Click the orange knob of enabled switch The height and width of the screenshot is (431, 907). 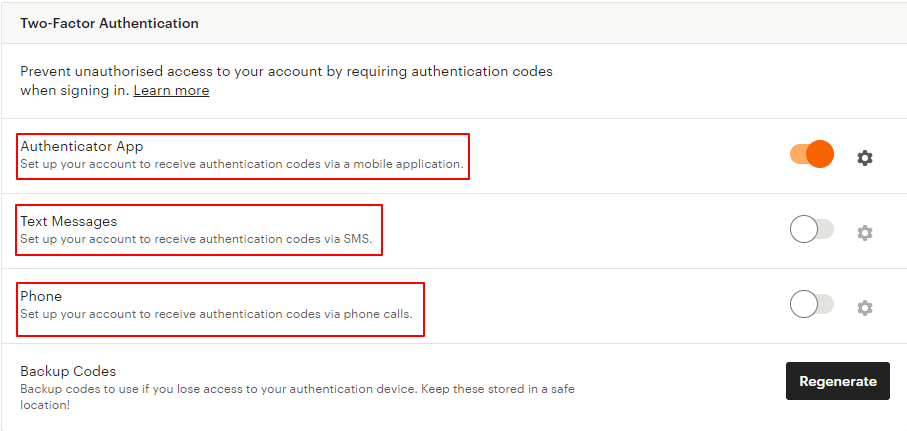click(x=820, y=154)
